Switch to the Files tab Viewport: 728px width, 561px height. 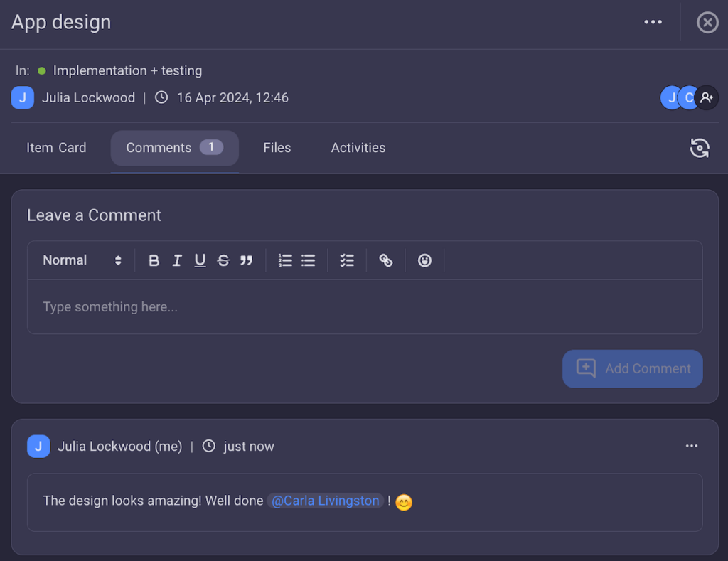tap(277, 148)
